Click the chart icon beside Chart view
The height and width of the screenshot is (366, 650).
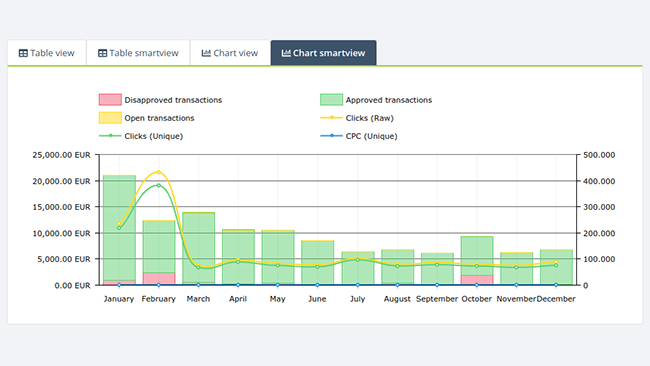[206, 53]
